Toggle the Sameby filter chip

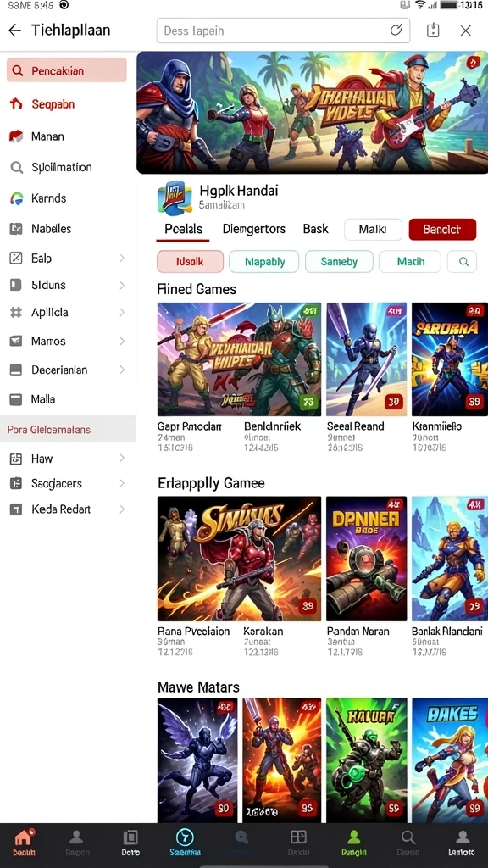[x=339, y=262]
